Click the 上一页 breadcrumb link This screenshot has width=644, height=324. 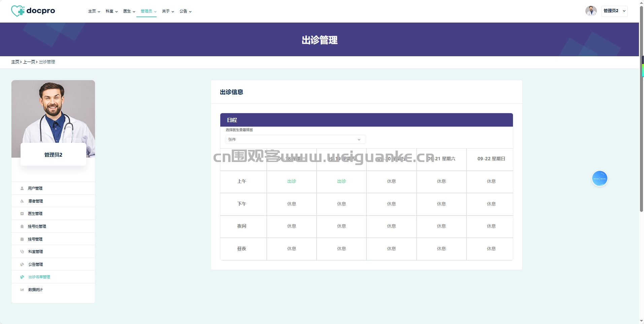[29, 62]
